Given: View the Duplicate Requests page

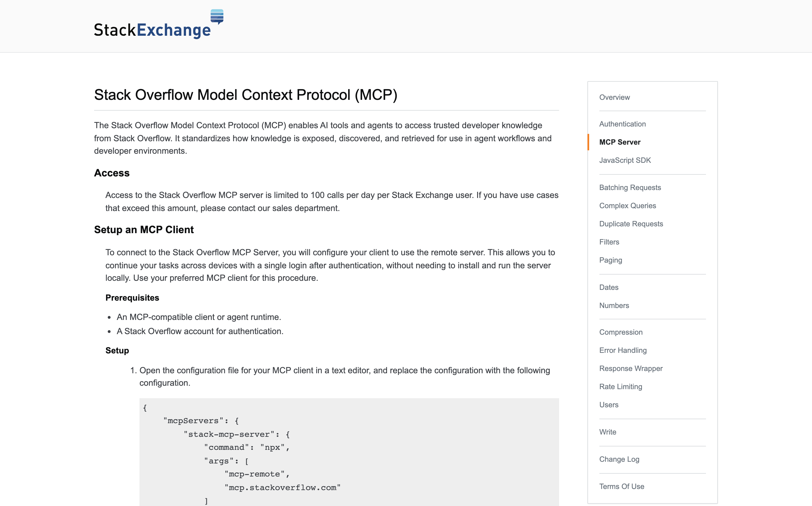Looking at the screenshot, I should pos(631,224).
